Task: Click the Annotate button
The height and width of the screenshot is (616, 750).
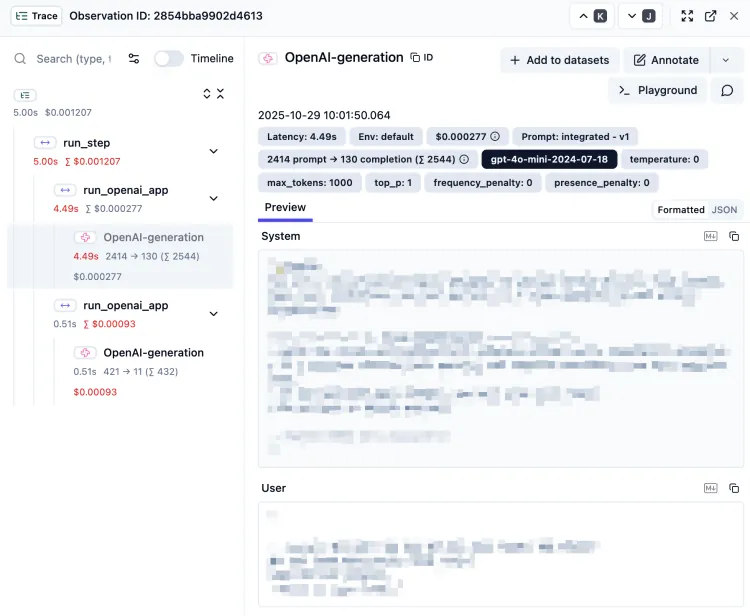Action: coord(667,60)
